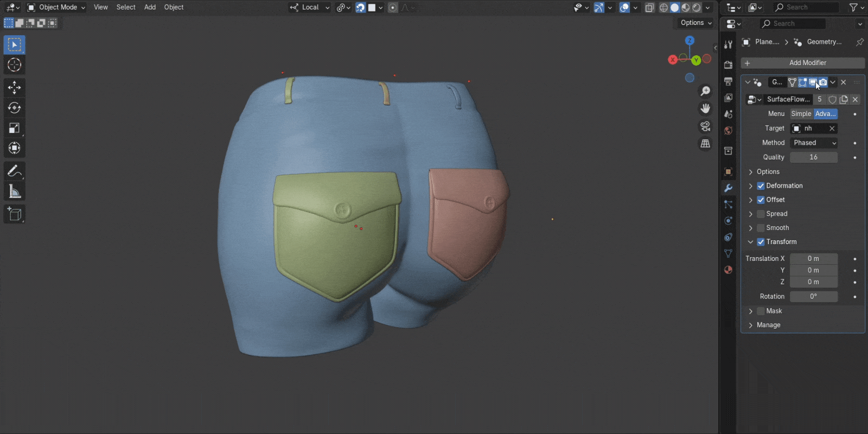Open the Method Phased dropdown
Viewport: 868px width, 434px height.
click(x=814, y=143)
